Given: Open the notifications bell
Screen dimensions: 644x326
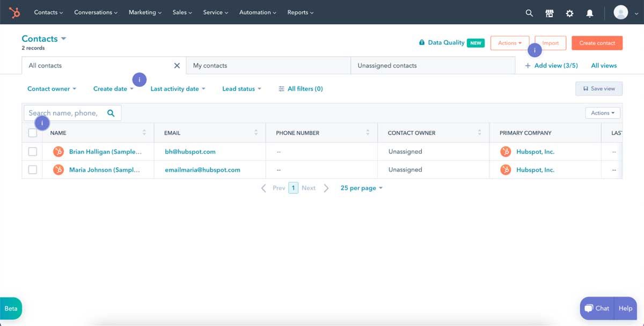Looking at the screenshot, I should (x=589, y=12).
